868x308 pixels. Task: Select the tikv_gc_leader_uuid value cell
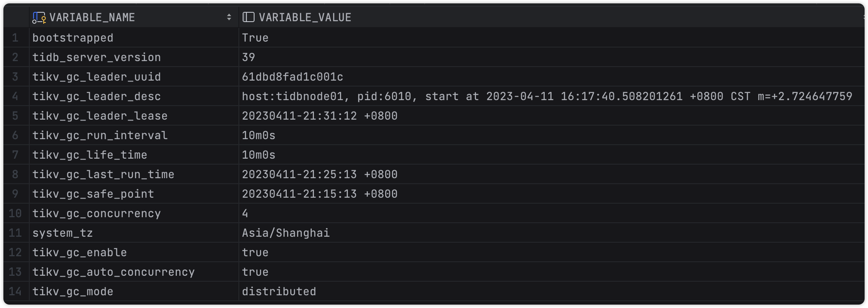(292, 77)
